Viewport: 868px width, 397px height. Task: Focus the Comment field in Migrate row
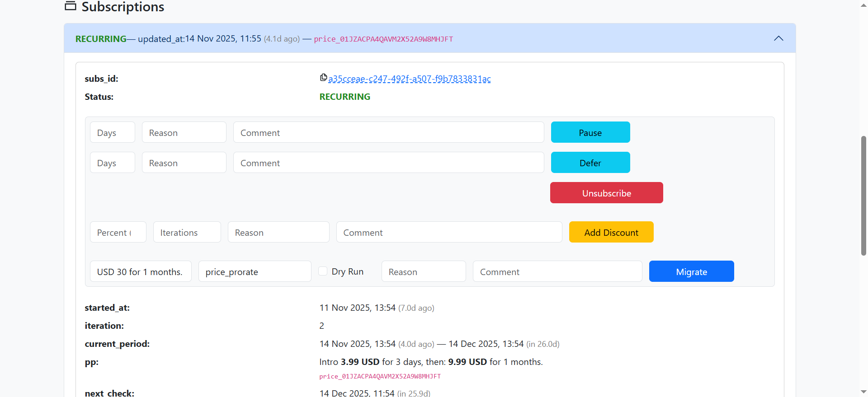coord(557,271)
